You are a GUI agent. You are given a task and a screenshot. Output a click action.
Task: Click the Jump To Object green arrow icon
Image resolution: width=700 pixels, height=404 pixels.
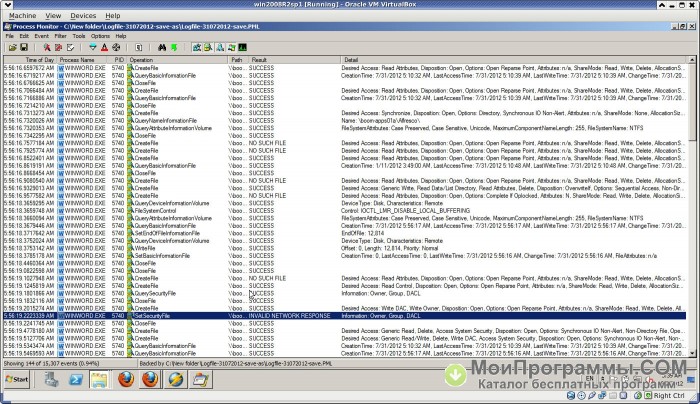point(174,47)
